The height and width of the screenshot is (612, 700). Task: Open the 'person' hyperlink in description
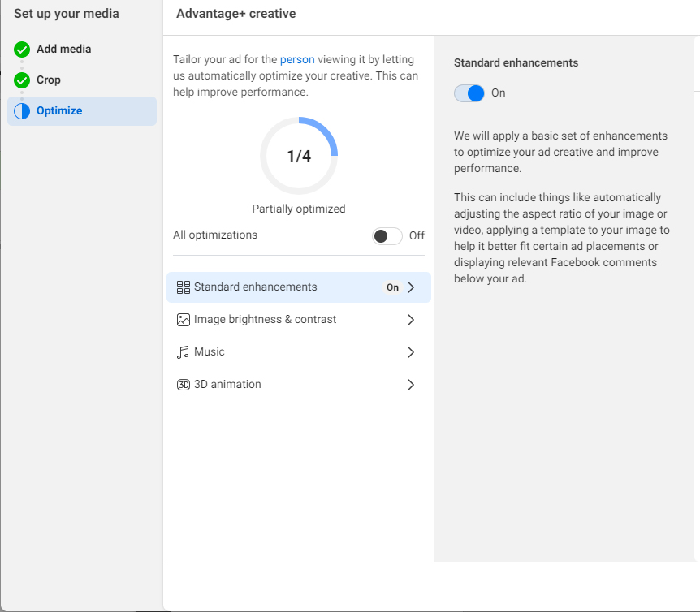click(x=297, y=60)
